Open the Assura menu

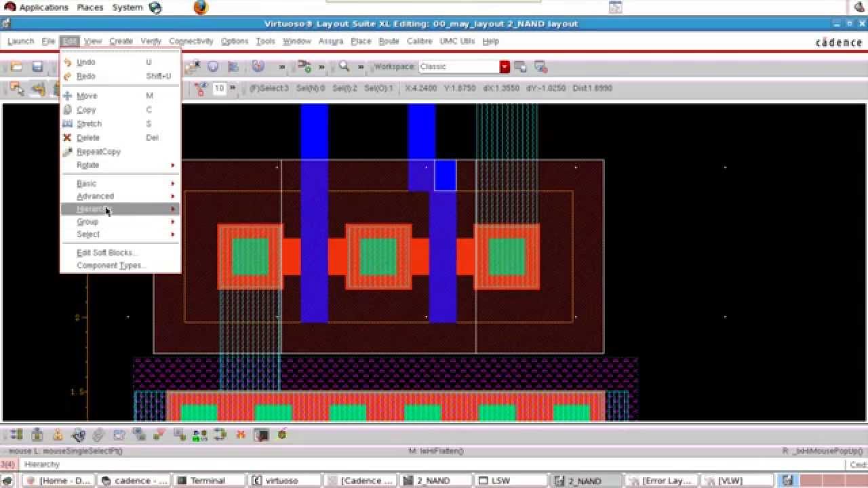click(331, 41)
